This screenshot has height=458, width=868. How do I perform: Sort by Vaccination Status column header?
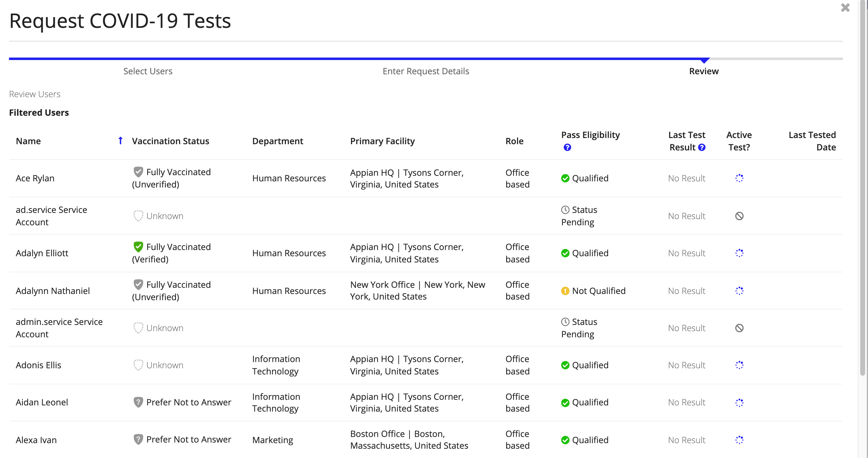tap(170, 141)
